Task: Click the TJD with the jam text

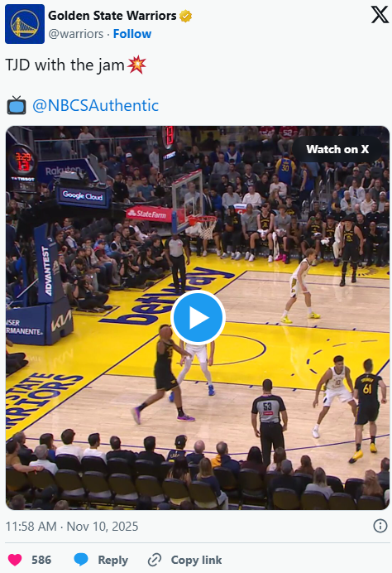Action: 65,65
